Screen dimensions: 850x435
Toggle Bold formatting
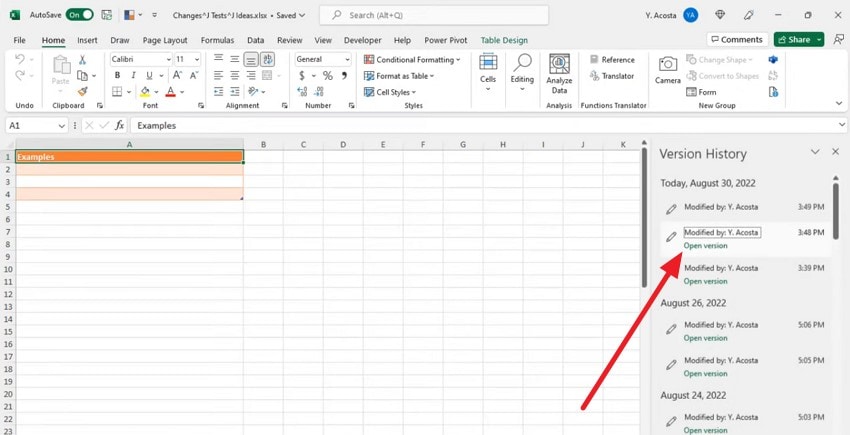pyautogui.click(x=118, y=75)
